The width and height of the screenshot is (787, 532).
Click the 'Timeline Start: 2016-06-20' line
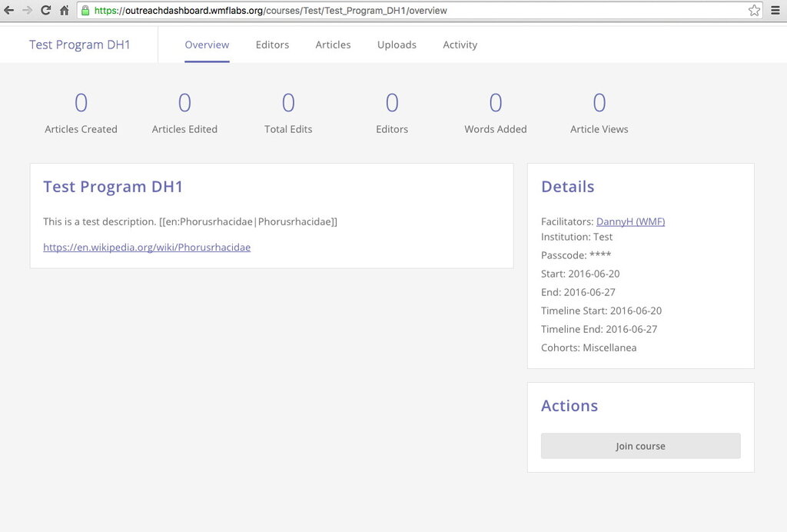601,311
